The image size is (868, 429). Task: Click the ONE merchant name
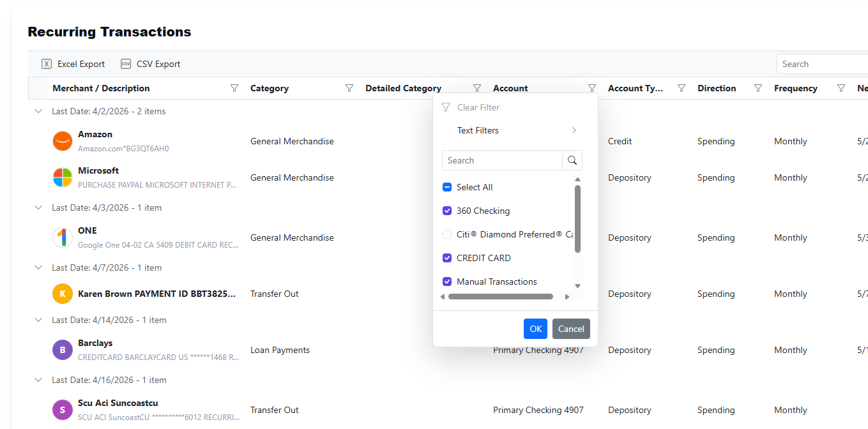pyautogui.click(x=88, y=230)
